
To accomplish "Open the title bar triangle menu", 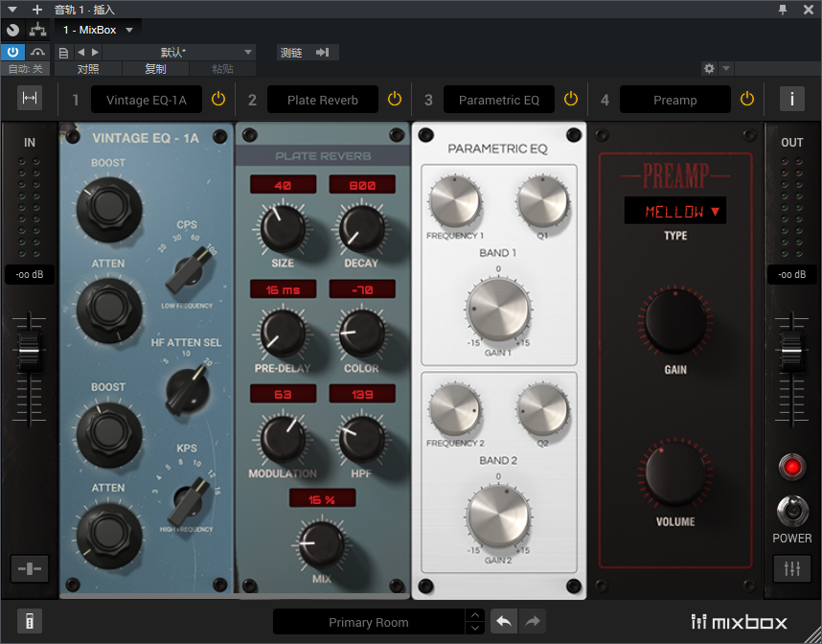I will [12, 10].
